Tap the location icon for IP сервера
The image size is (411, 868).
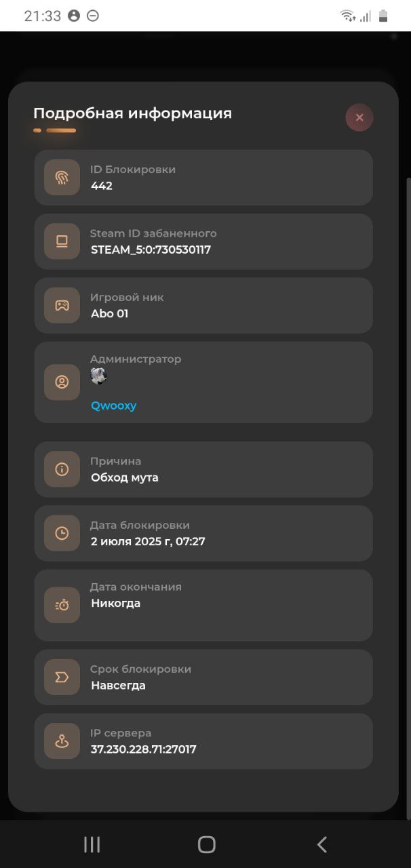tap(62, 741)
